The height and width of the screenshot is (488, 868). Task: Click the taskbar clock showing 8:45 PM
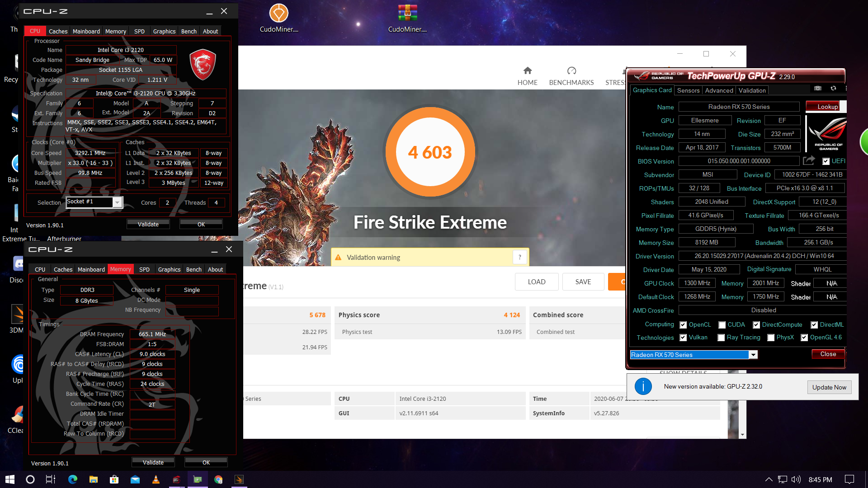coord(820,479)
